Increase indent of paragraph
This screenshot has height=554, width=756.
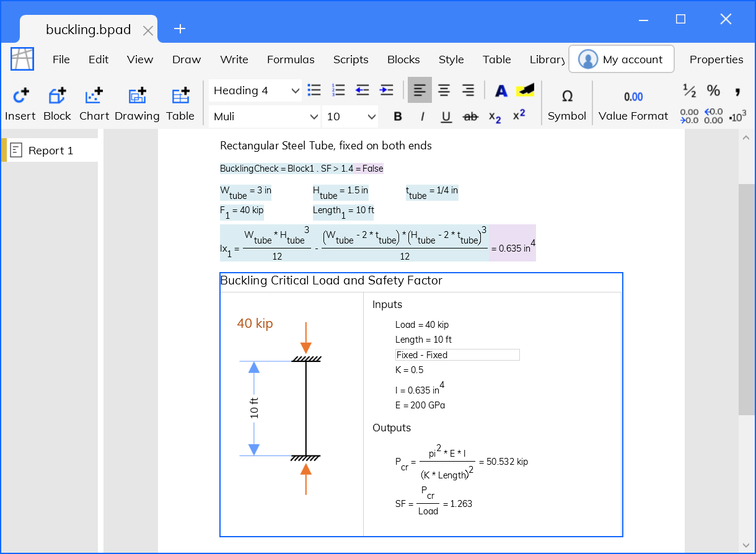click(x=387, y=90)
